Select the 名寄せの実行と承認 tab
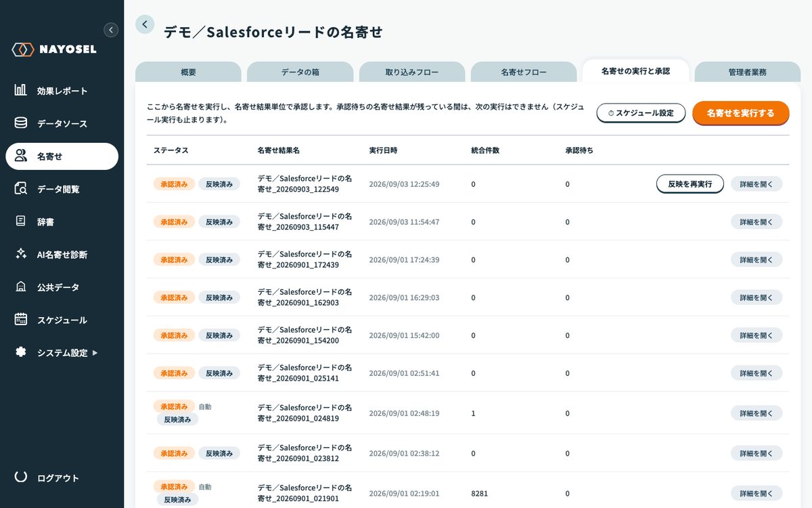The image size is (812, 508). tap(635, 70)
